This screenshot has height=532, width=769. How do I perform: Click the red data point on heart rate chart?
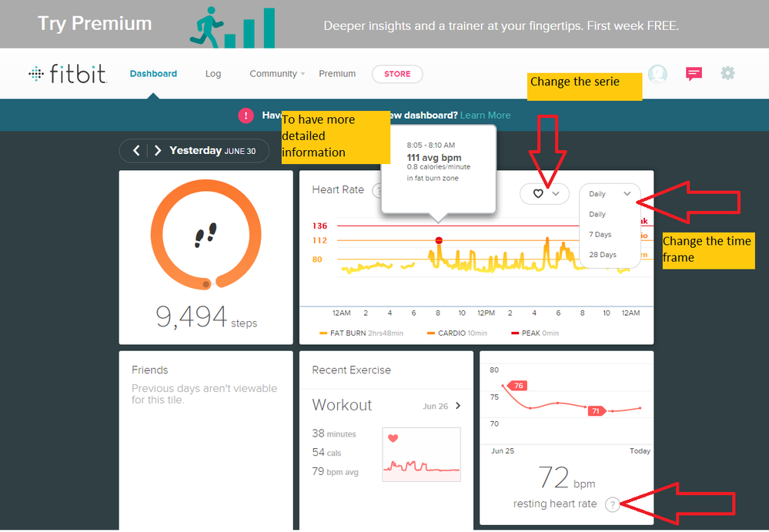pyautogui.click(x=440, y=240)
